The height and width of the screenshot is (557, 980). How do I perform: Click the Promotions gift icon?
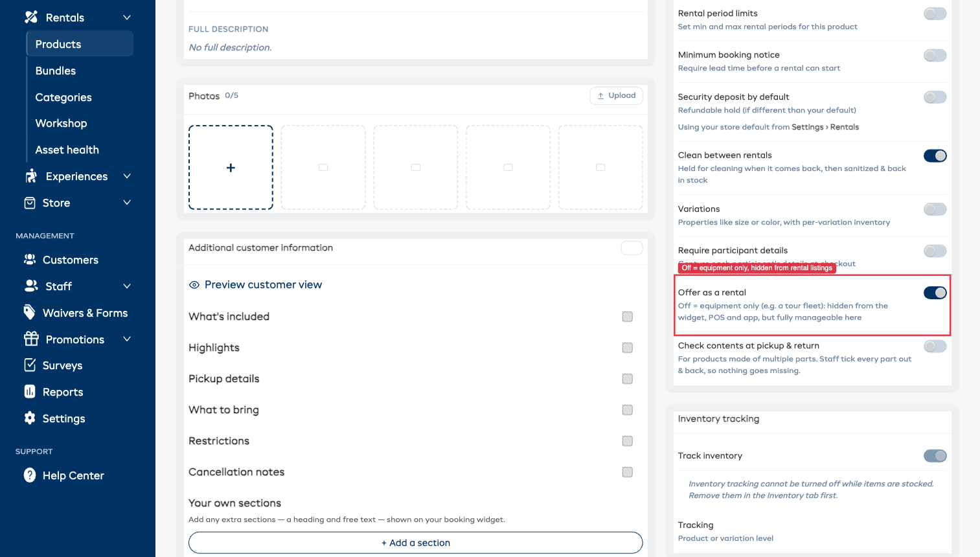tap(31, 339)
